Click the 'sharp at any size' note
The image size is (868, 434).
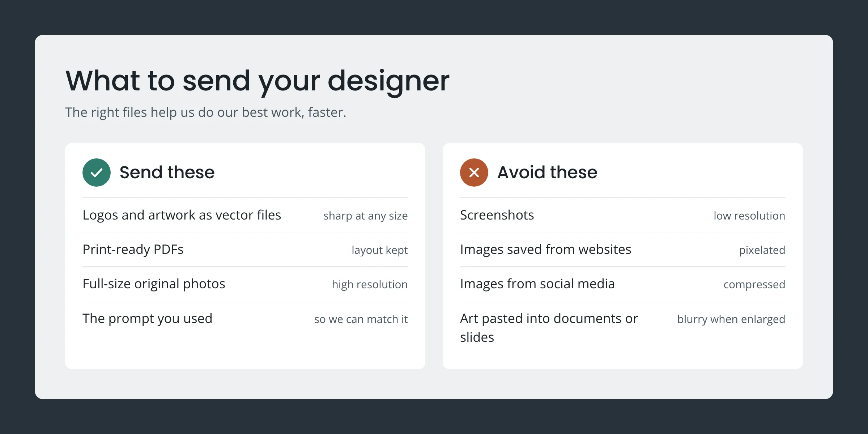click(366, 216)
